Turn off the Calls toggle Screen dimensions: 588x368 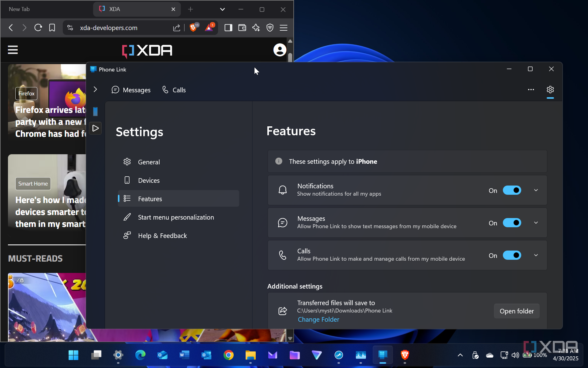point(512,255)
